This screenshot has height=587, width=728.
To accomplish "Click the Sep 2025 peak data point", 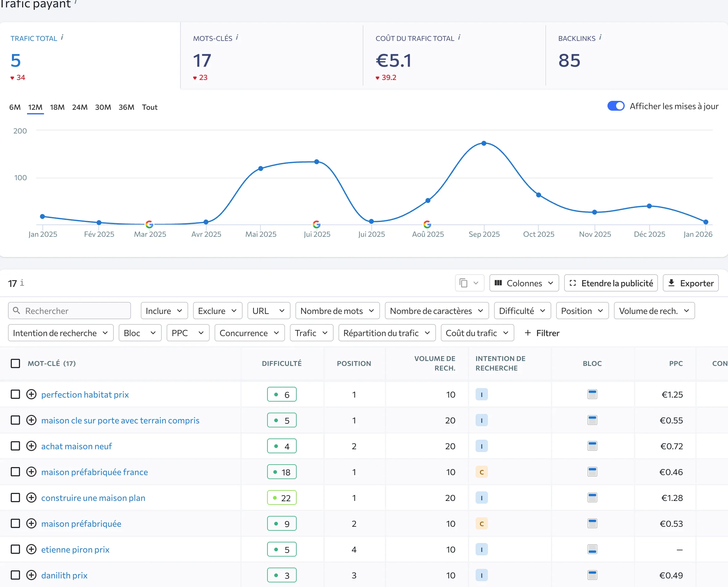I will [x=484, y=143].
